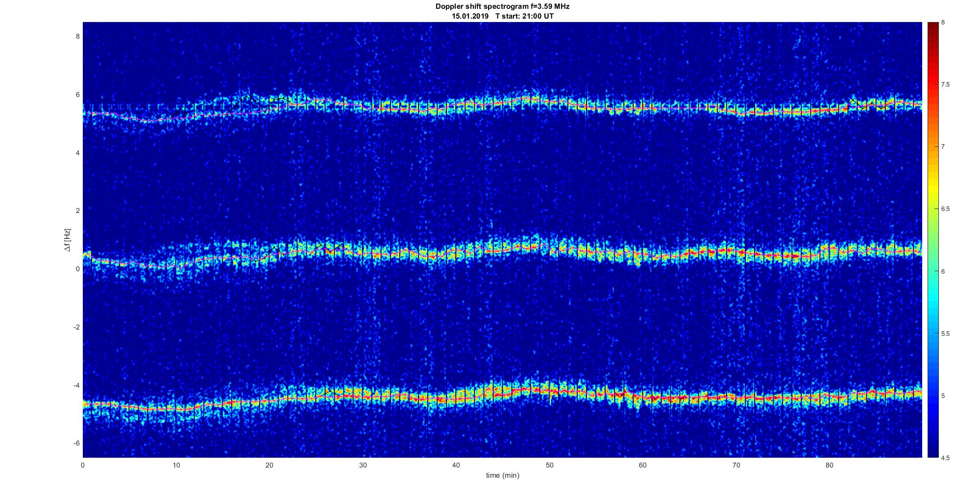Click the y-axis tick label '8'
Viewport: 980px width, 491px height.
pos(77,36)
